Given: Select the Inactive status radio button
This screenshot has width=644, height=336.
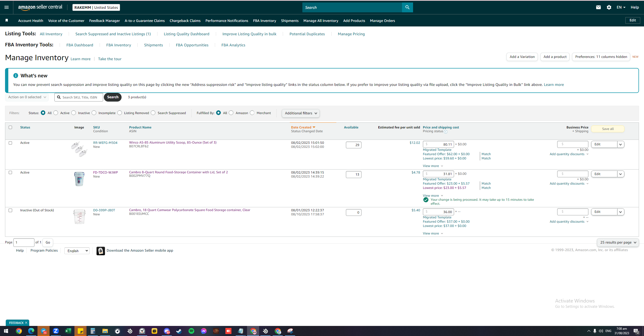Looking at the screenshot, I should click(74, 113).
